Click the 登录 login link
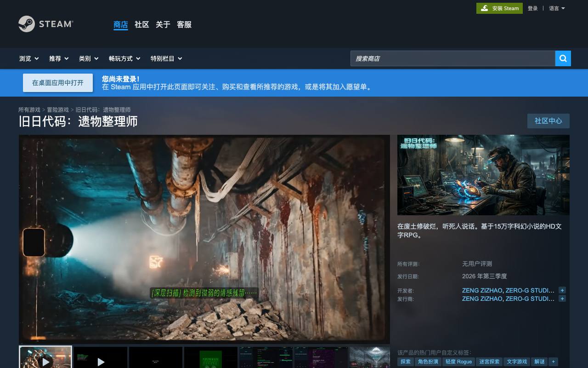 pyautogui.click(x=532, y=8)
